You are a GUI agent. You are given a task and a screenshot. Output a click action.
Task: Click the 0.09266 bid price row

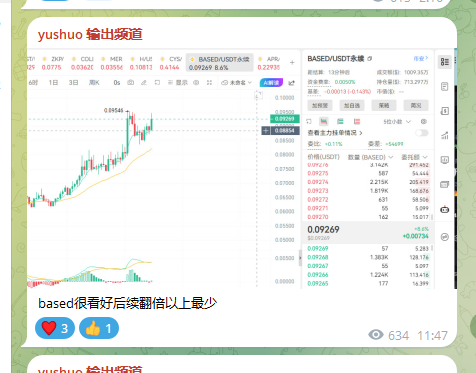click(x=368, y=275)
